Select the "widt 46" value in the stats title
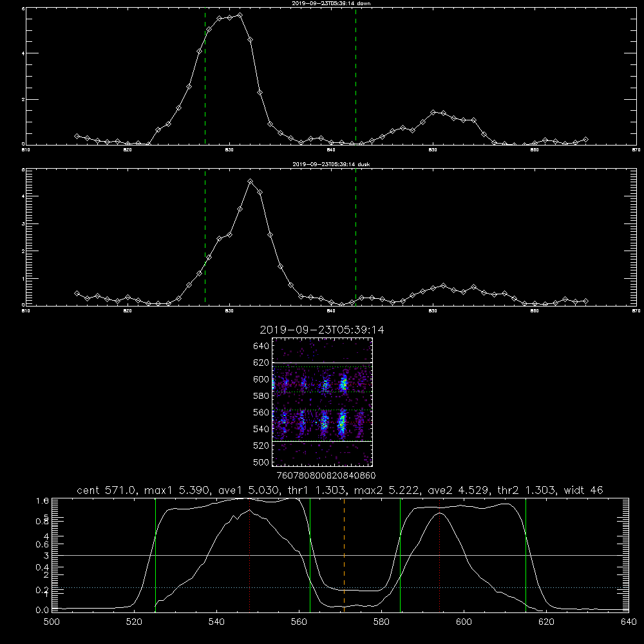 (583, 490)
